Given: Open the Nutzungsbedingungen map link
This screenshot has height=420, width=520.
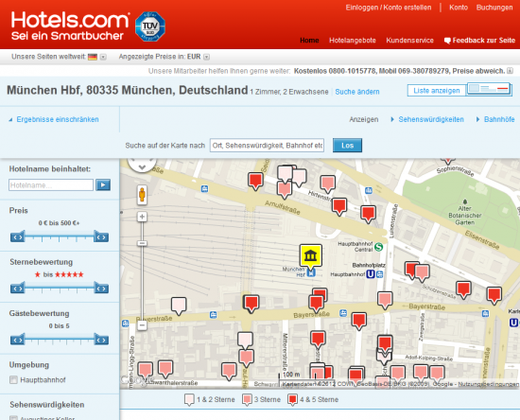Looking at the screenshot, I should pyautogui.click(x=488, y=384).
